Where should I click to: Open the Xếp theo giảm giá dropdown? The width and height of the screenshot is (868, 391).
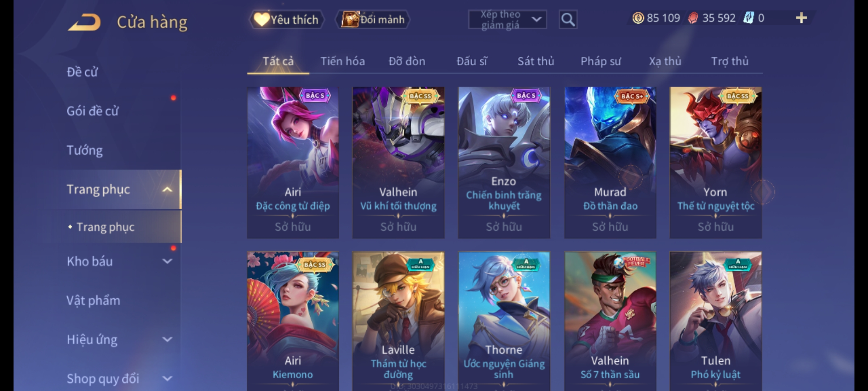pyautogui.click(x=507, y=20)
